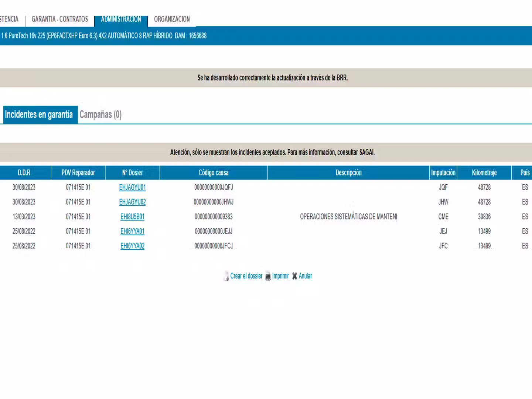Viewport: 532px width, 399px height.
Task: Click the Anular cross icon
Action: click(294, 276)
